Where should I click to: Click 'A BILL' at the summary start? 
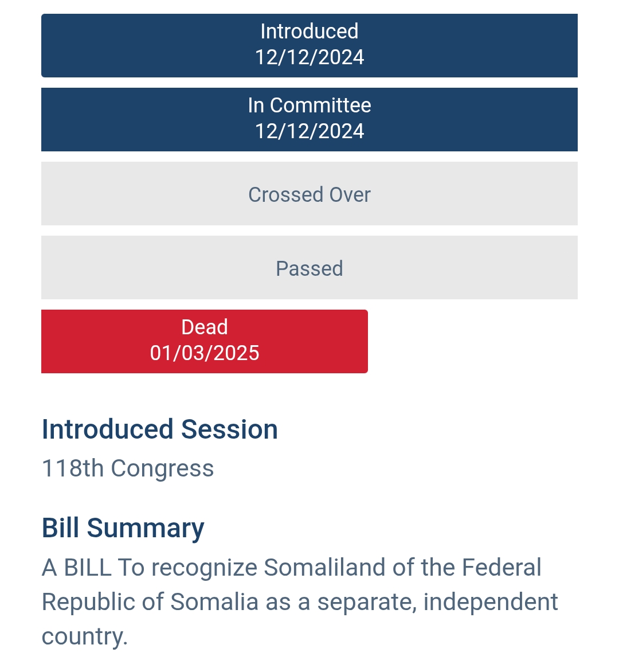pos(77,568)
